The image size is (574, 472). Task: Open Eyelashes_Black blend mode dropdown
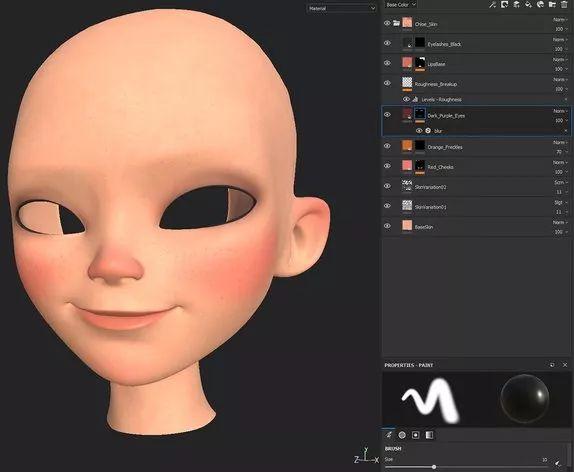pyautogui.click(x=560, y=39)
